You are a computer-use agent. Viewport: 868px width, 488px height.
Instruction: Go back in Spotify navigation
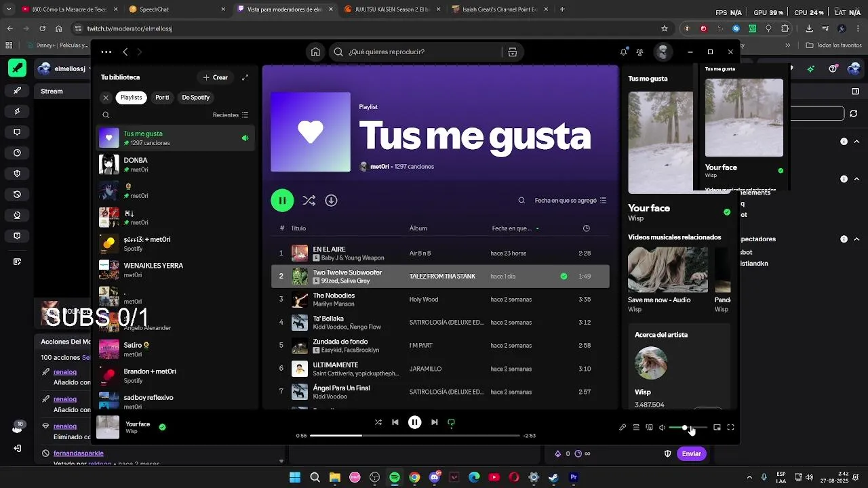click(125, 52)
